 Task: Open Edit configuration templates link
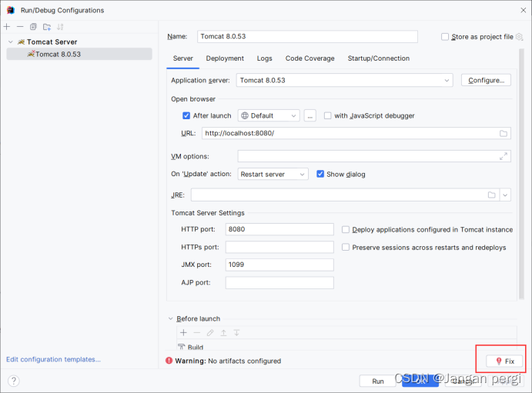[x=53, y=359]
